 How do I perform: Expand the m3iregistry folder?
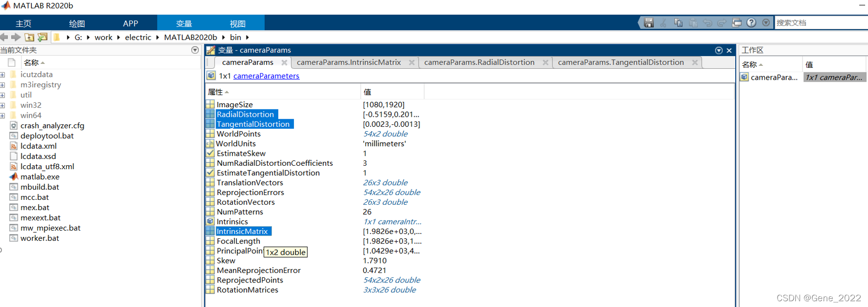coord(2,85)
